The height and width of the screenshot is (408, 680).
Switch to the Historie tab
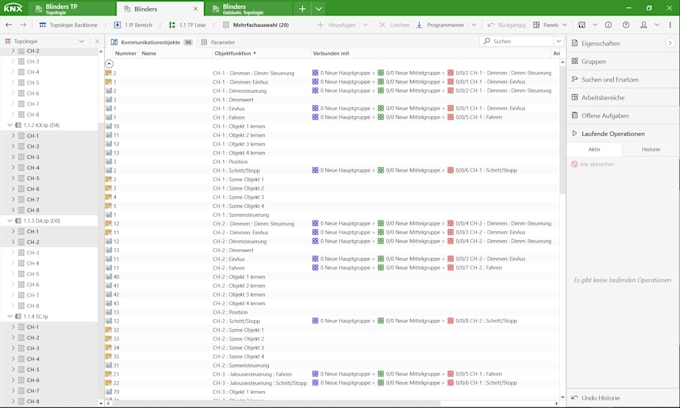(651, 149)
